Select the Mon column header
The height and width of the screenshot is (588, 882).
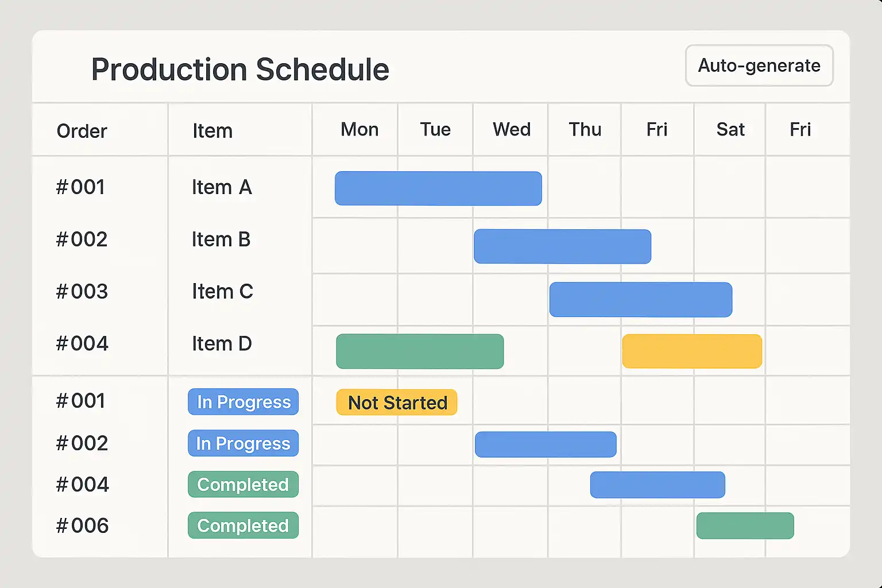359,130
